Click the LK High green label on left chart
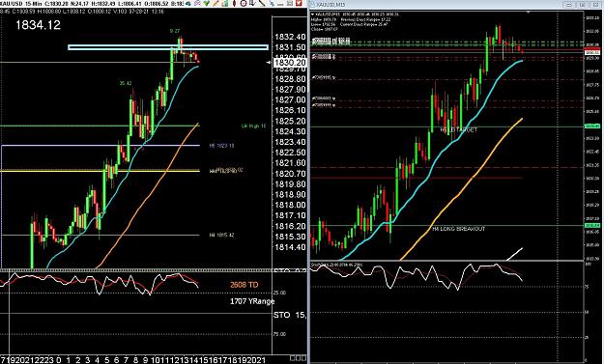The width and height of the screenshot is (604, 364). [x=254, y=126]
